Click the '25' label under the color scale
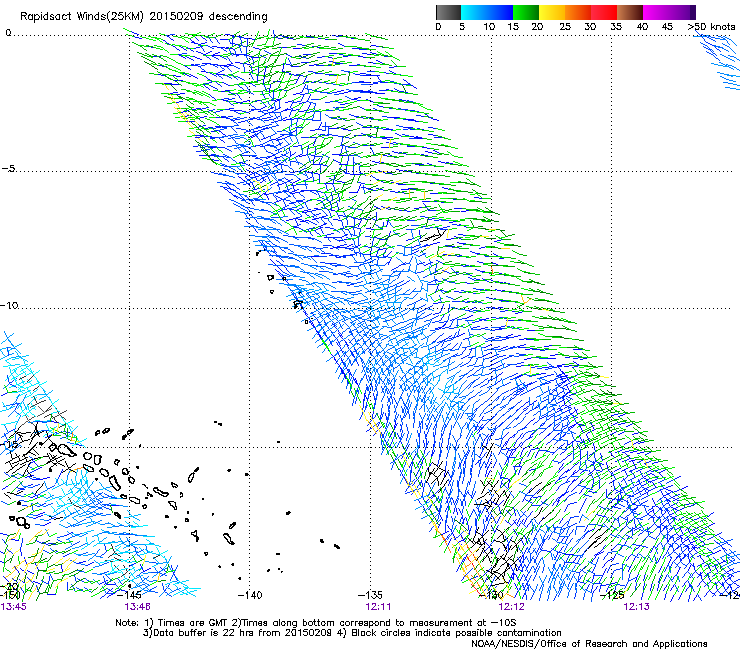This screenshot has width=740, height=650. point(565,27)
